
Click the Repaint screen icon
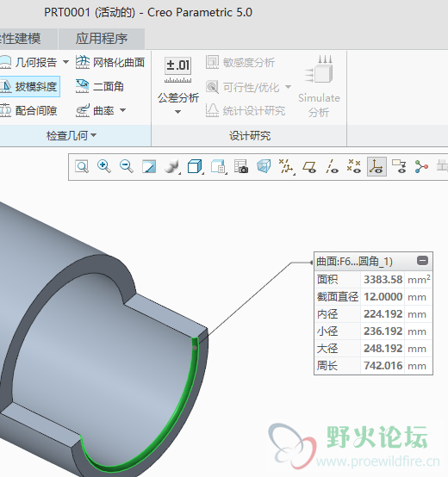point(149,166)
